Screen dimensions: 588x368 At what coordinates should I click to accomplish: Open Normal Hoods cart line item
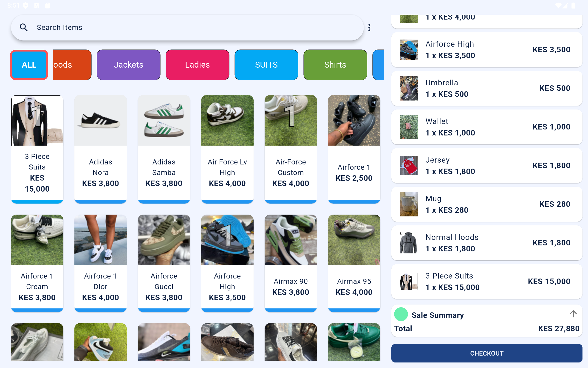(x=487, y=243)
